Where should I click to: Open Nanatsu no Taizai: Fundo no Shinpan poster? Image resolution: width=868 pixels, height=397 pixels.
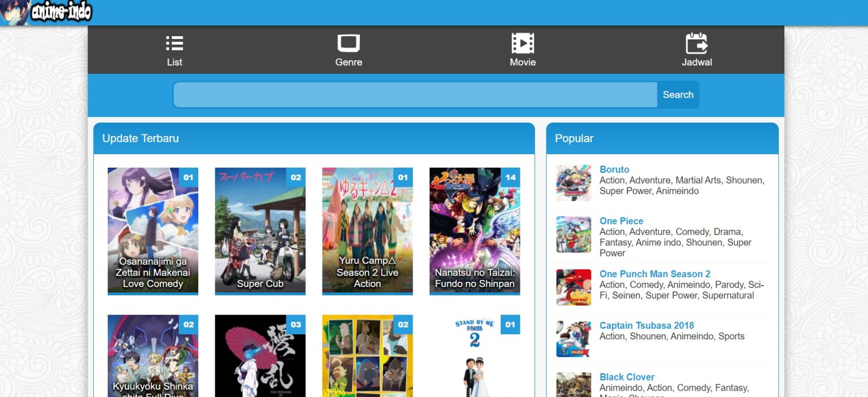point(475,231)
